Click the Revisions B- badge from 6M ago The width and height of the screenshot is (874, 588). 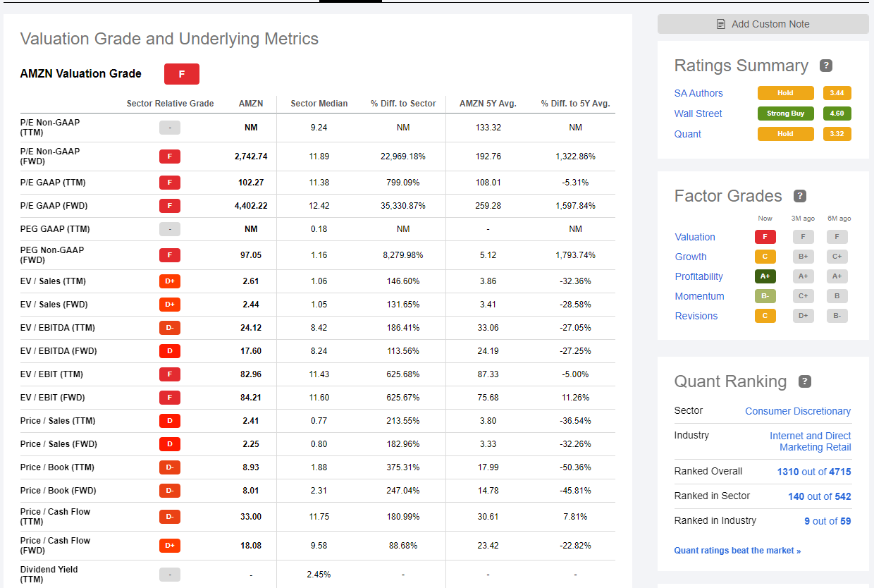pos(837,316)
